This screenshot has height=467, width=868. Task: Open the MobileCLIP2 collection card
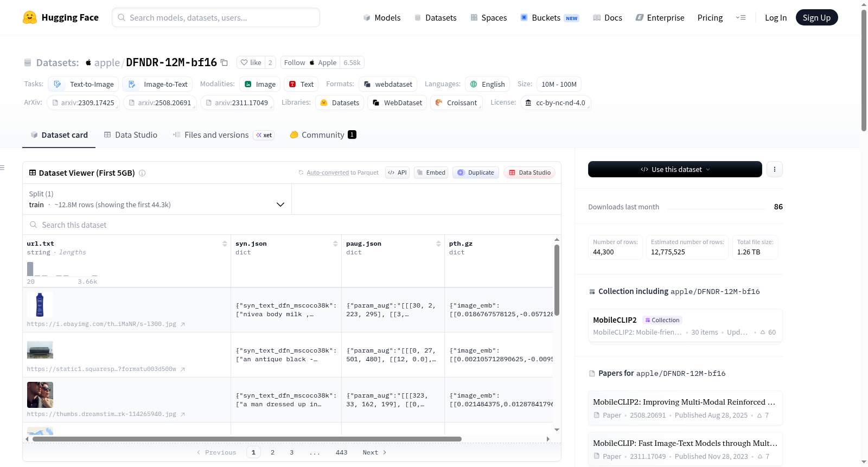[685, 325]
